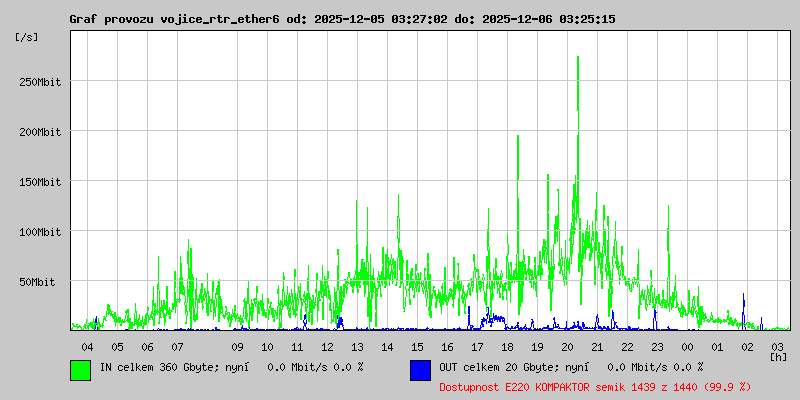Select hour 00 on the time axis
Image resolution: width=800 pixels, height=400 pixels.
pyautogui.click(x=687, y=347)
